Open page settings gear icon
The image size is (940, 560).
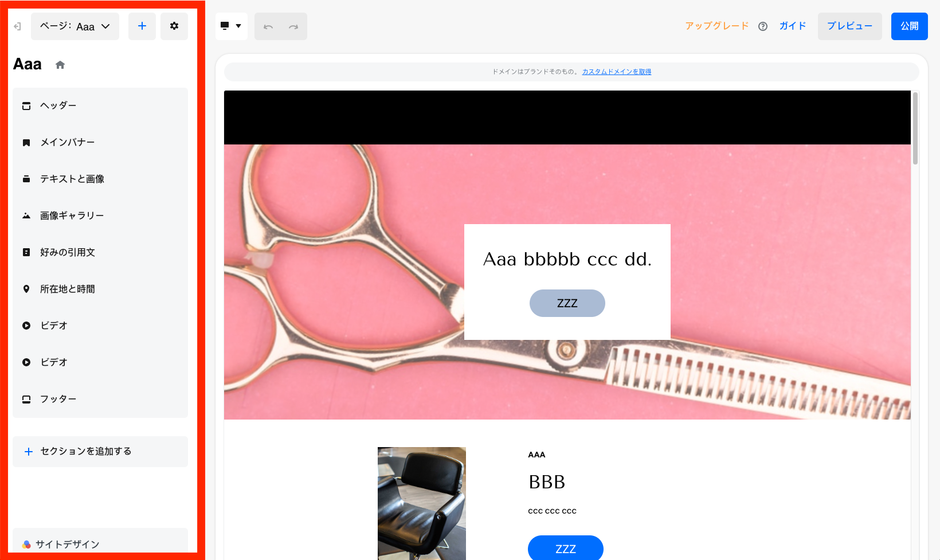[174, 26]
